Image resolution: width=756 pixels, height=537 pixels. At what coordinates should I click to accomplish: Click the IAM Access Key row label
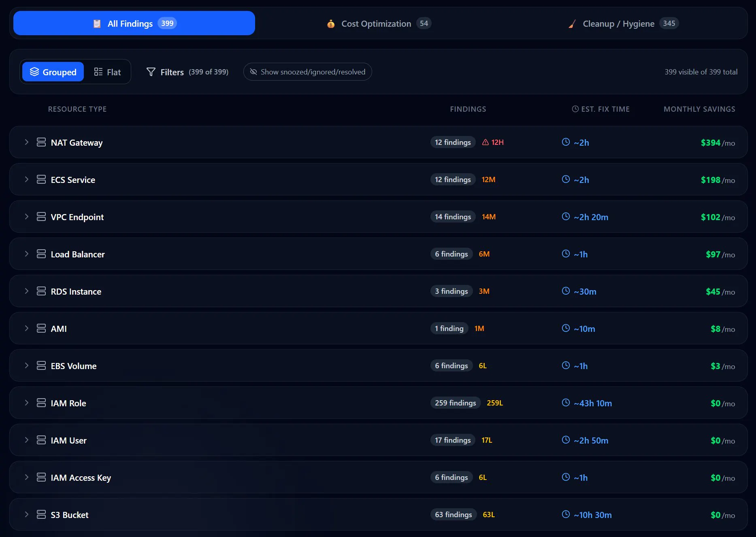pos(81,478)
